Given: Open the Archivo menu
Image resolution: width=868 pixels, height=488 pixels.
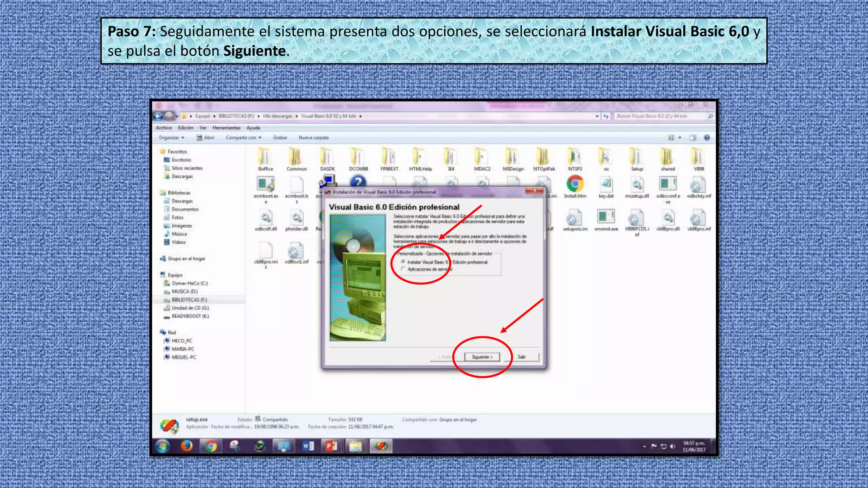Looking at the screenshot, I should (164, 128).
